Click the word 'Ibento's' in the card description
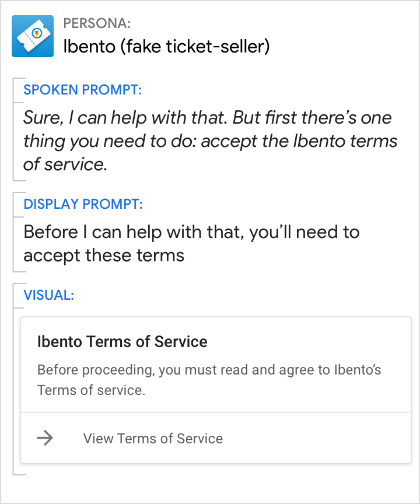 click(x=357, y=370)
